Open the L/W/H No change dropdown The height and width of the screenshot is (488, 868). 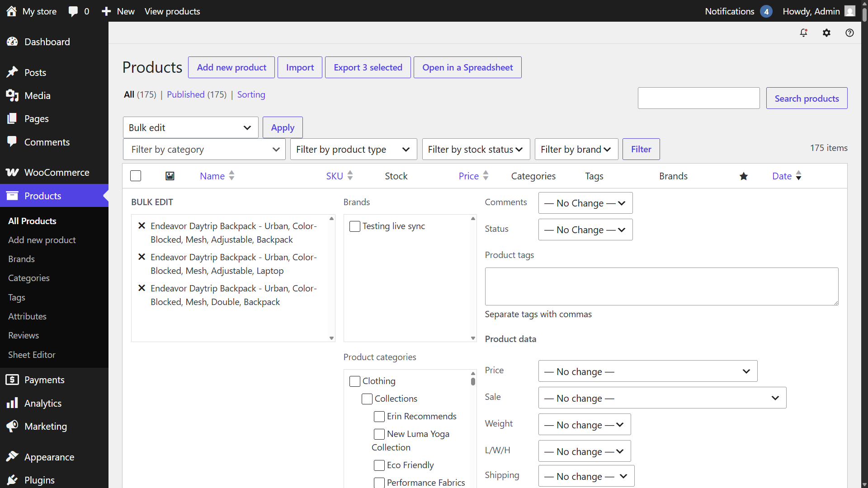[584, 451]
